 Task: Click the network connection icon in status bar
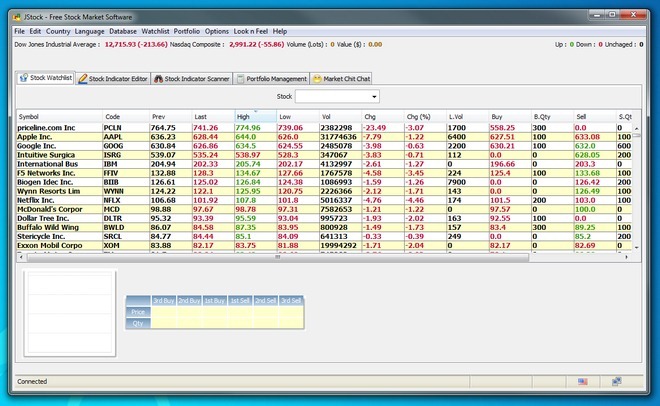tap(617, 382)
